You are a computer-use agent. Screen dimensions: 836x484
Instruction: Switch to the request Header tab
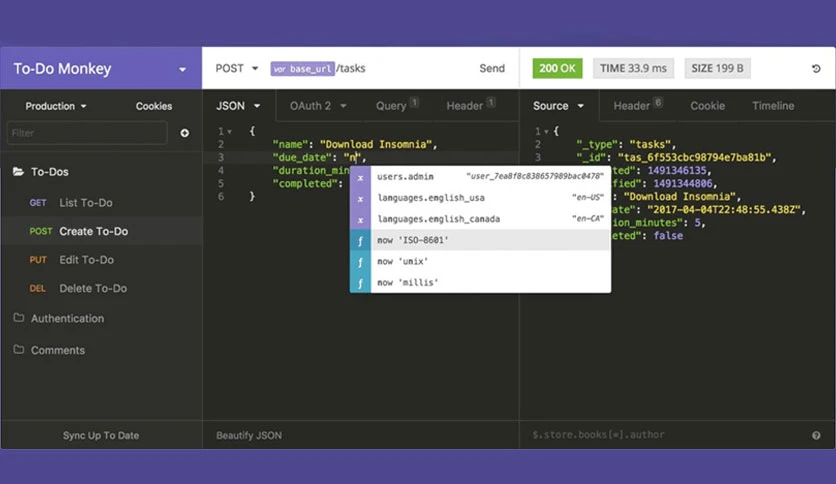click(x=470, y=105)
